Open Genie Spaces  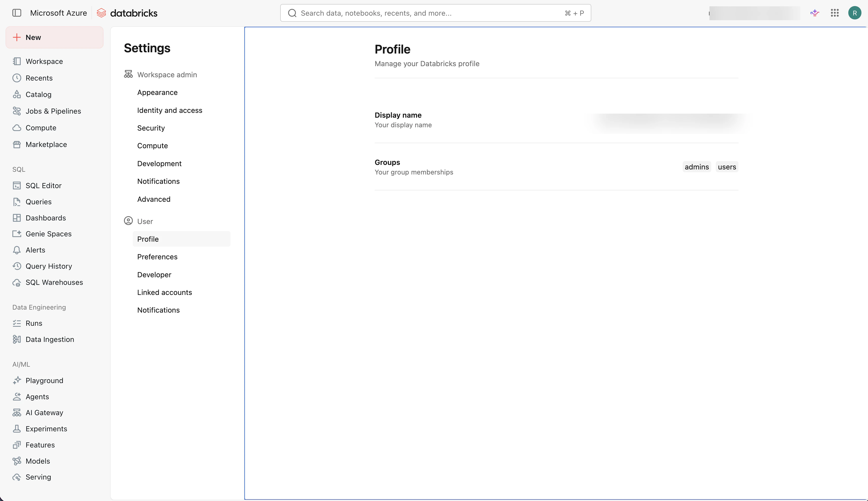pyautogui.click(x=48, y=234)
